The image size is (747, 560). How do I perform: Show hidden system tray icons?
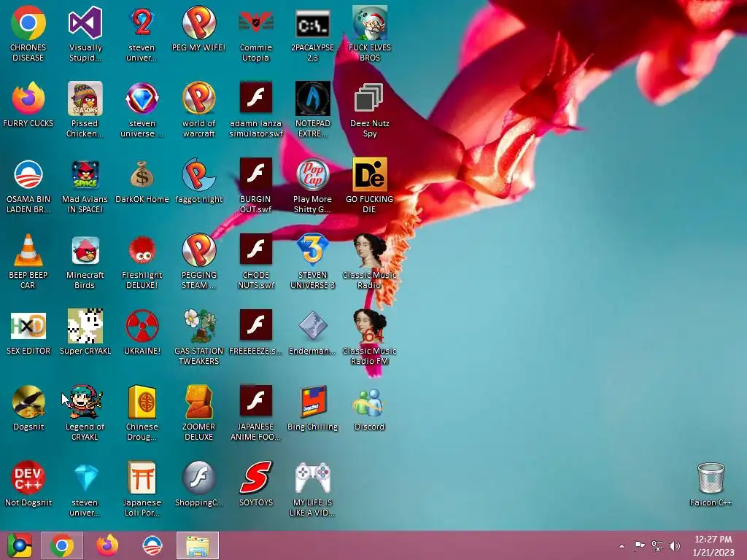click(622, 546)
